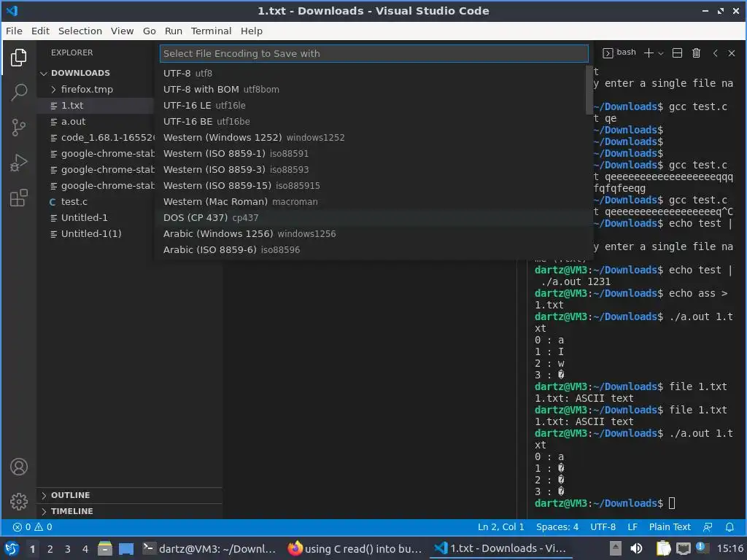
Task: Open the Run menu
Action: click(174, 31)
